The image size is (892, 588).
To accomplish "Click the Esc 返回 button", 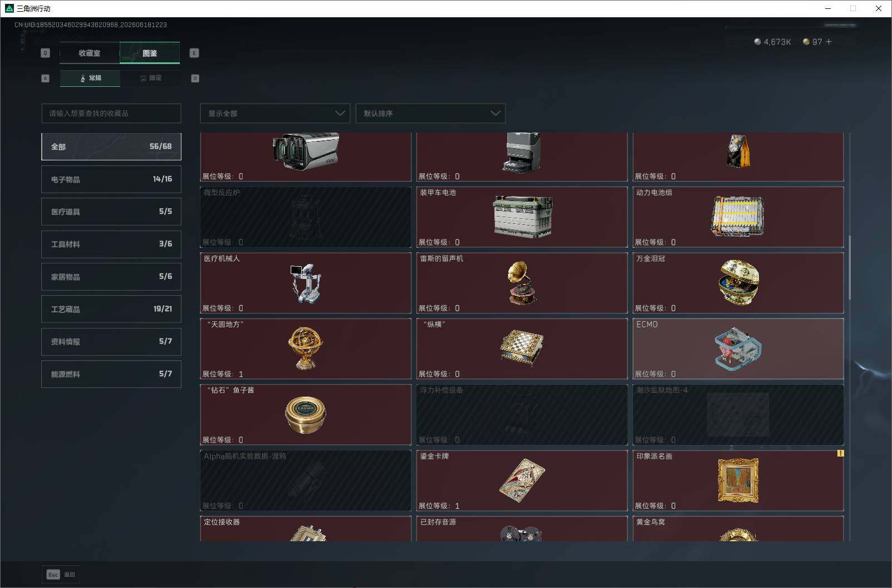I will (61, 574).
